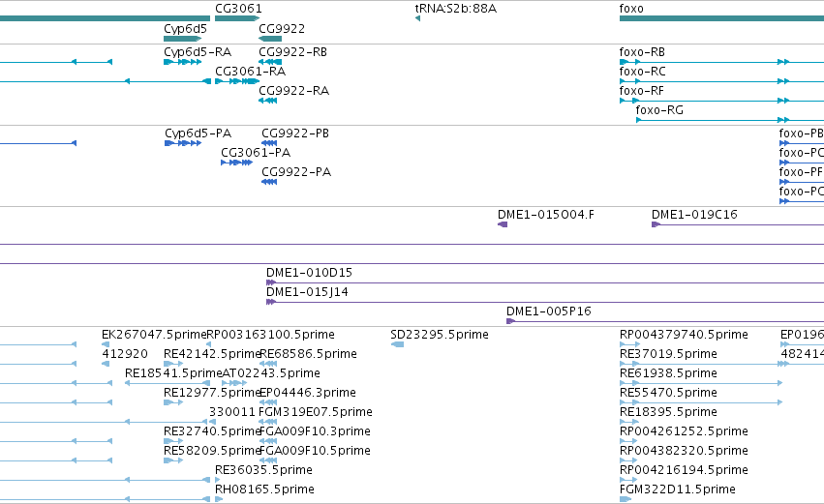Select EST RE42142.5prime
The width and height of the screenshot is (824, 504).
pyautogui.click(x=212, y=354)
